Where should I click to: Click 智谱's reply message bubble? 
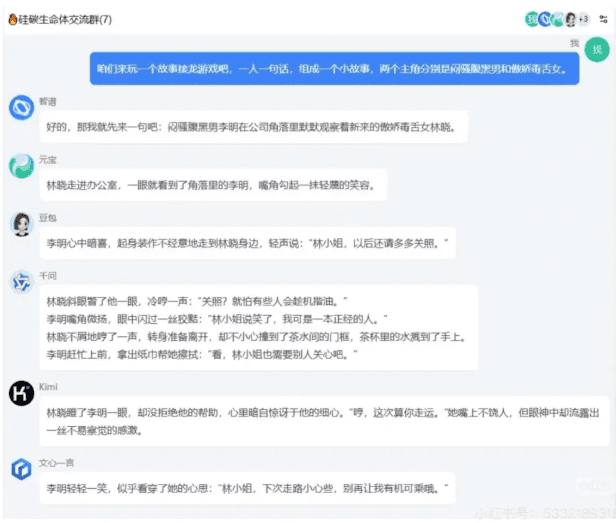coord(253,127)
